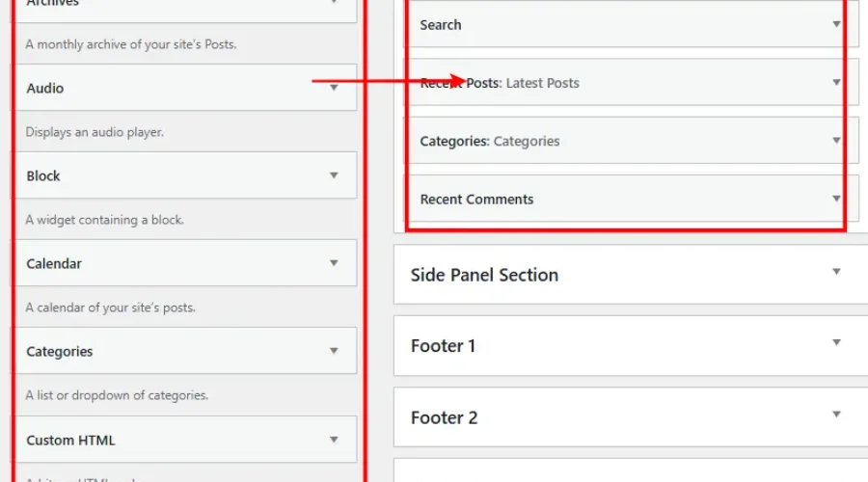The width and height of the screenshot is (868, 482).
Task: Click the Audio widget title
Action: coord(45,88)
